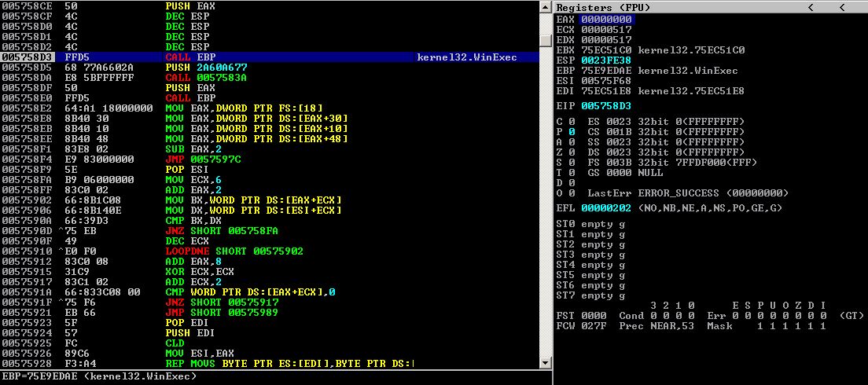Select the carry flag C bit value

(x=572, y=121)
